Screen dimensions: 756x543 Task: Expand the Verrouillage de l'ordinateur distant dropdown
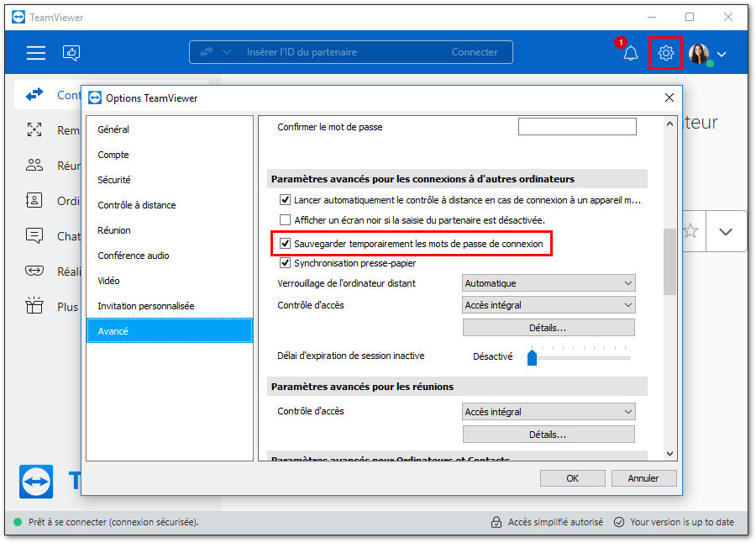click(549, 282)
